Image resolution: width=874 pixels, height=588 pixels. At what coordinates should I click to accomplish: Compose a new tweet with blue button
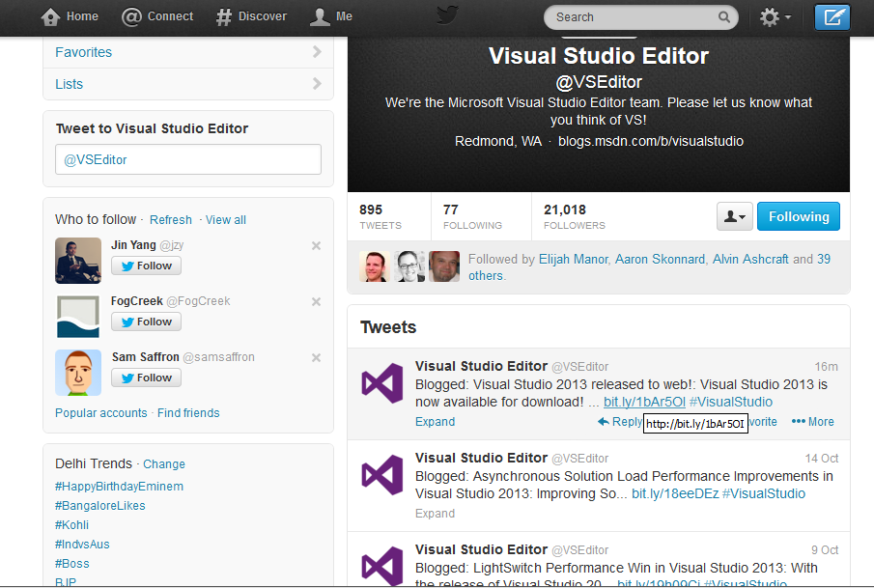tap(832, 16)
